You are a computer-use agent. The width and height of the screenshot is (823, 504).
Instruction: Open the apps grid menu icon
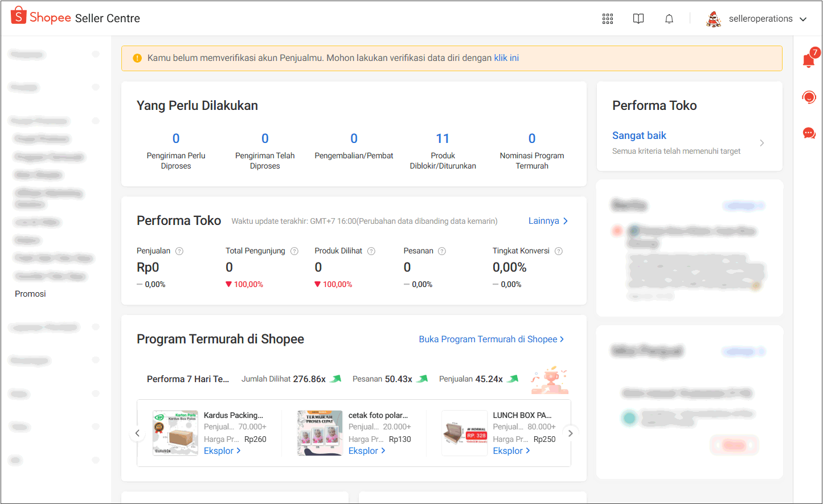point(608,19)
